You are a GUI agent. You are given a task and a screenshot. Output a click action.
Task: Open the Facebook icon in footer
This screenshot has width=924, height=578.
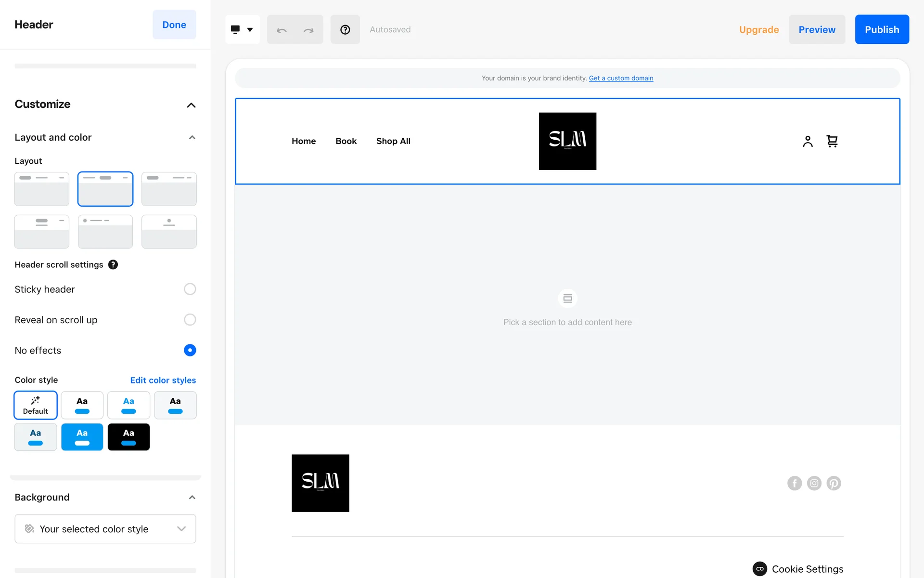point(795,483)
